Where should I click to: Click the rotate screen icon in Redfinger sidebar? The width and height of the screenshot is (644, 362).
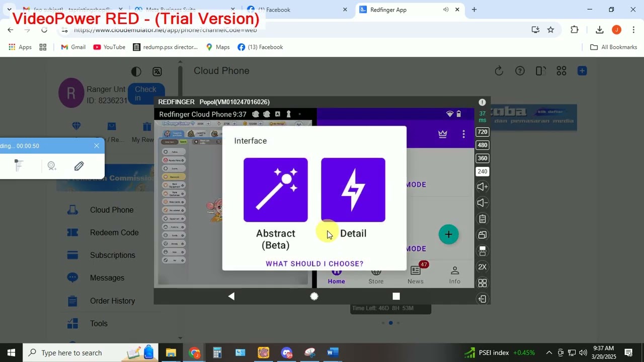pyautogui.click(x=482, y=235)
